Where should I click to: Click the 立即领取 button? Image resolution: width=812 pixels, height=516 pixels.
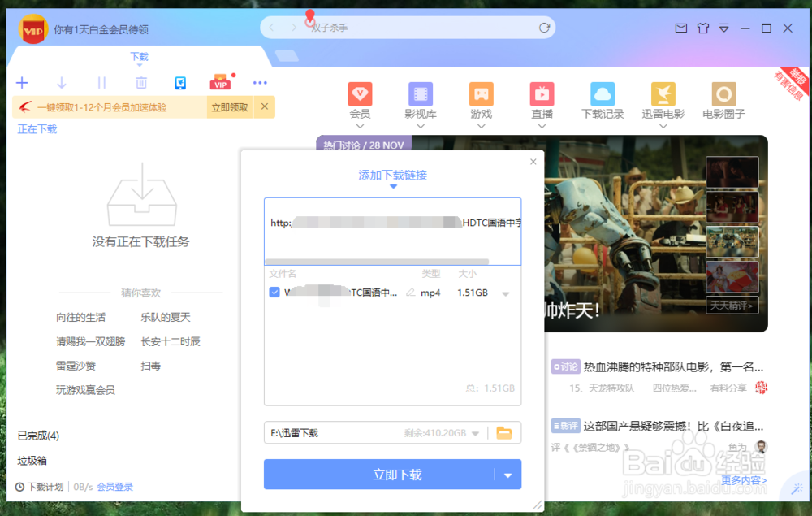click(230, 107)
